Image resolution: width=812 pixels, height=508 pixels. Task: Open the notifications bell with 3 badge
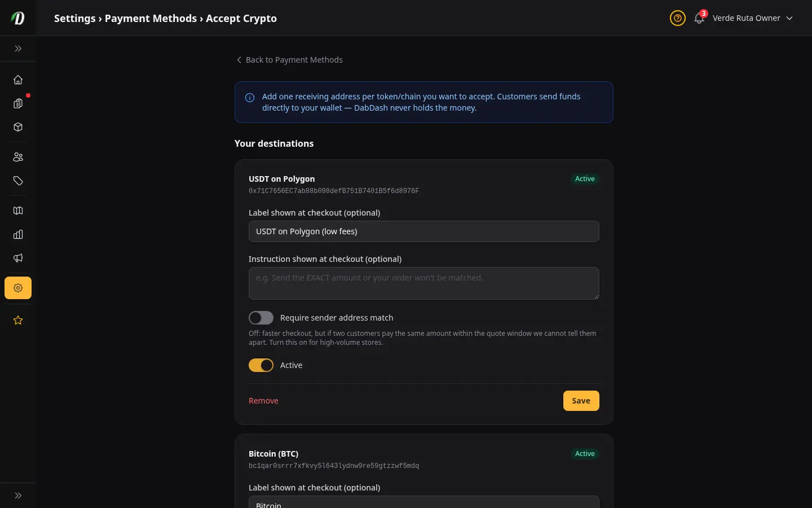click(x=699, y=18)
